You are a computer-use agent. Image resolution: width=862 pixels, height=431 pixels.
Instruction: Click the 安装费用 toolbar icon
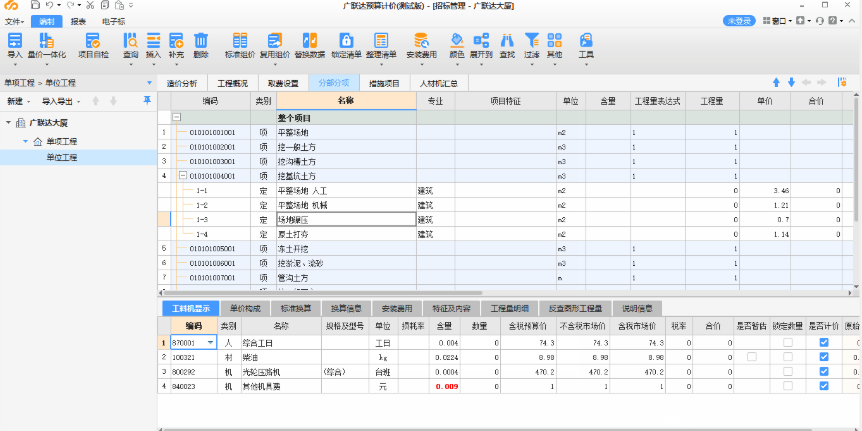click(424, 44)
